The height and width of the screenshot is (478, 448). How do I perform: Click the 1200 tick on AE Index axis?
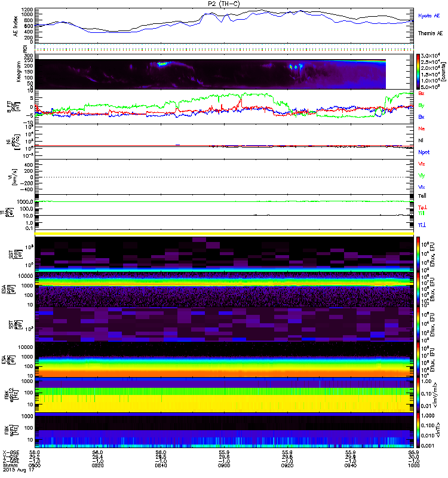27,10
